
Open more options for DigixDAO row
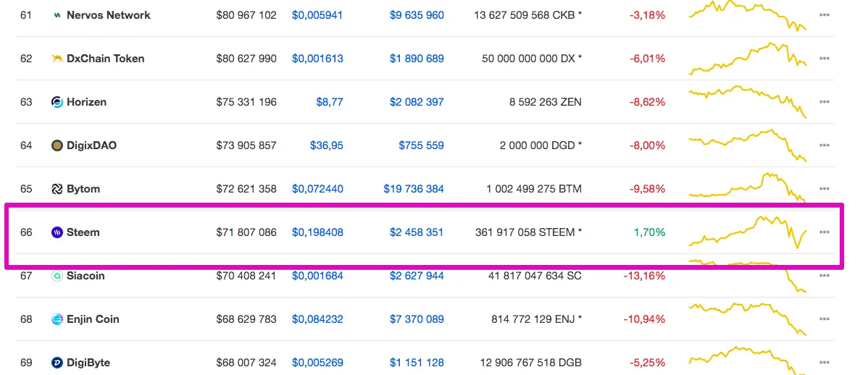coord(825,146)
